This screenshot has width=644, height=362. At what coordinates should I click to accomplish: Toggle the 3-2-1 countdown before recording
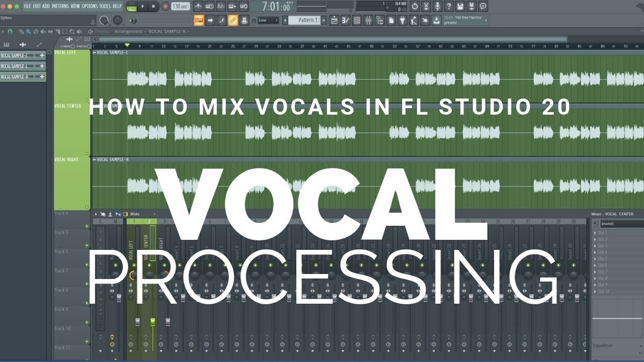tap(221, 7)
